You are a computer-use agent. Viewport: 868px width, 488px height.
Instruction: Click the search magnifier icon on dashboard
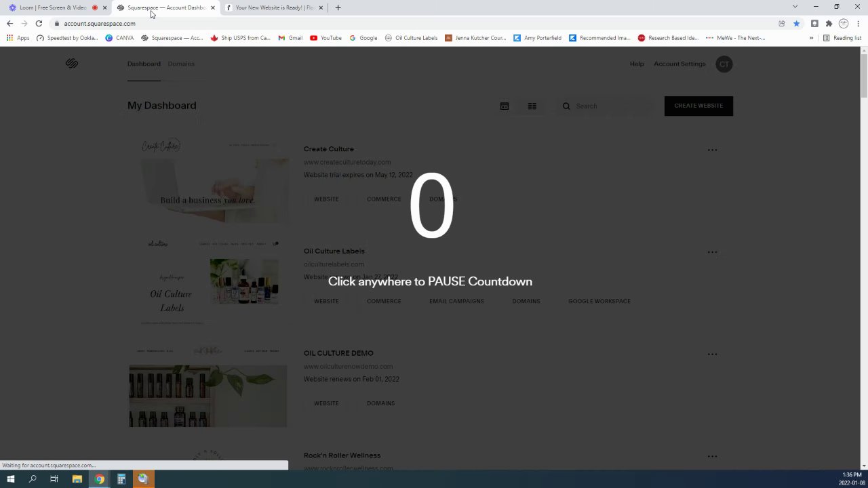point(566,106)
